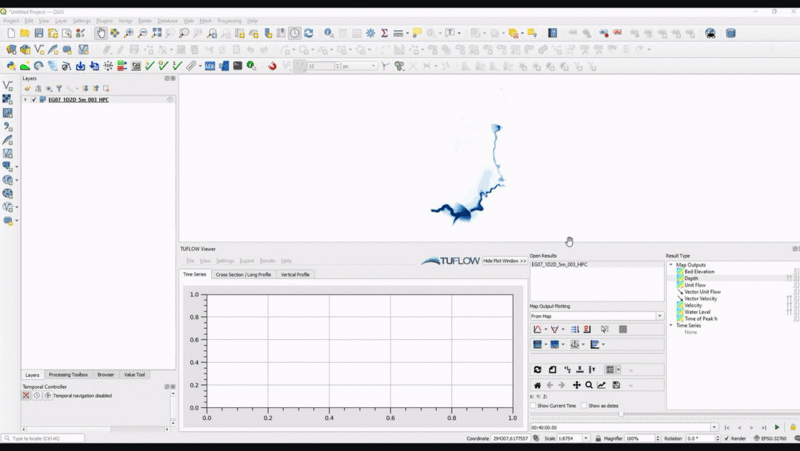Click the time slider handle
The width and height of the screenshot is (800, 451).
(621, 414)
